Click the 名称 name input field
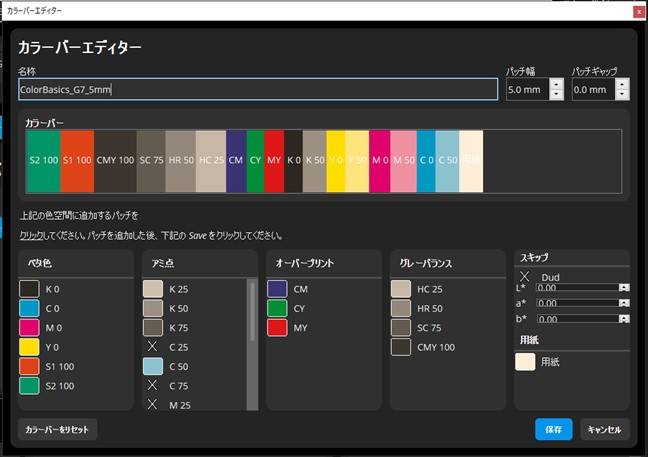The height and width of the screenshot is (457, 648). [x=258, y=89]
